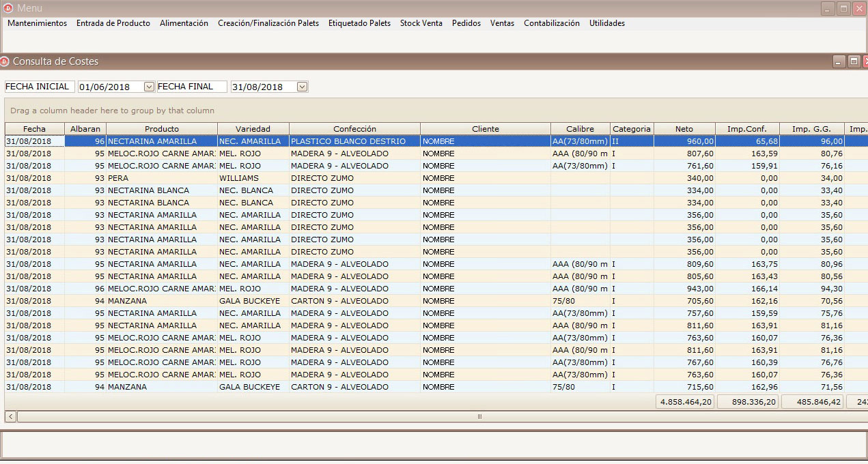Maximize the Consulta de Costes window
Image resolution: width=868 pixels, height=464 pixels.
854,62
